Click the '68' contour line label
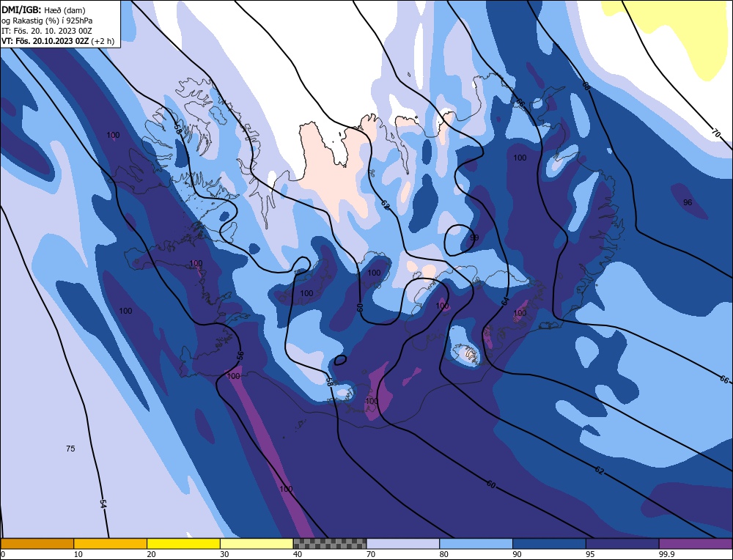This screenshot has width=733, height=560. [x=586, y=86]
